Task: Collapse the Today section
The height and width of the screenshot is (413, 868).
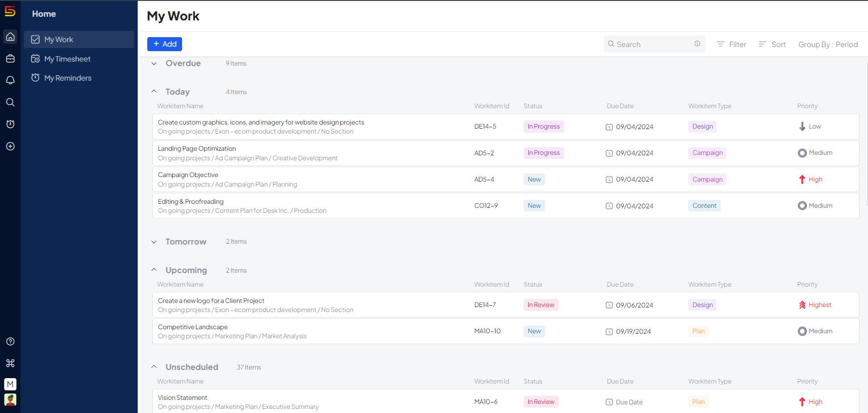Action: coord(154,91)
